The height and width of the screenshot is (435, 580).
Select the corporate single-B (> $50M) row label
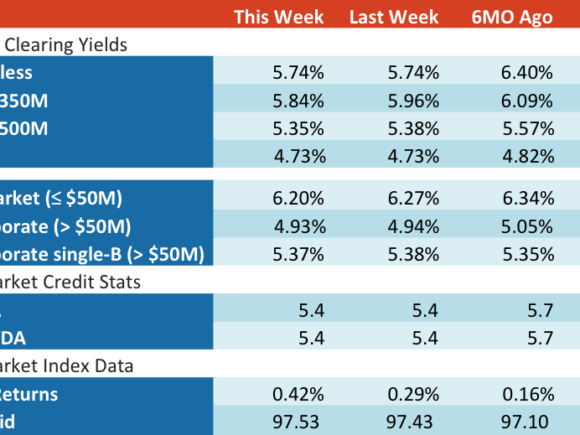(102, 254)
